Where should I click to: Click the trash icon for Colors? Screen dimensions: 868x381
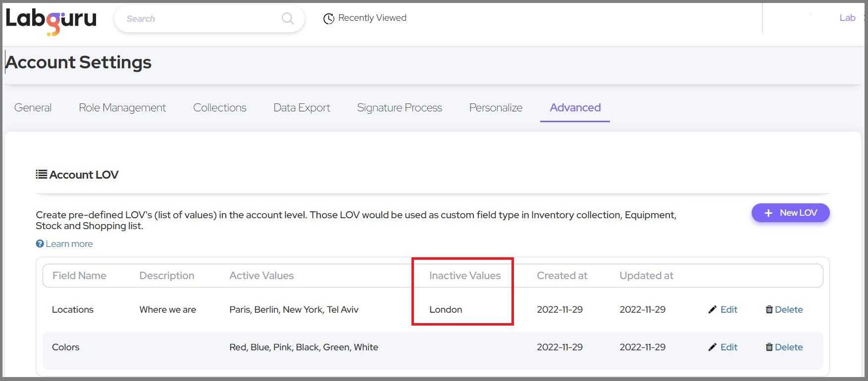point(769,347)
